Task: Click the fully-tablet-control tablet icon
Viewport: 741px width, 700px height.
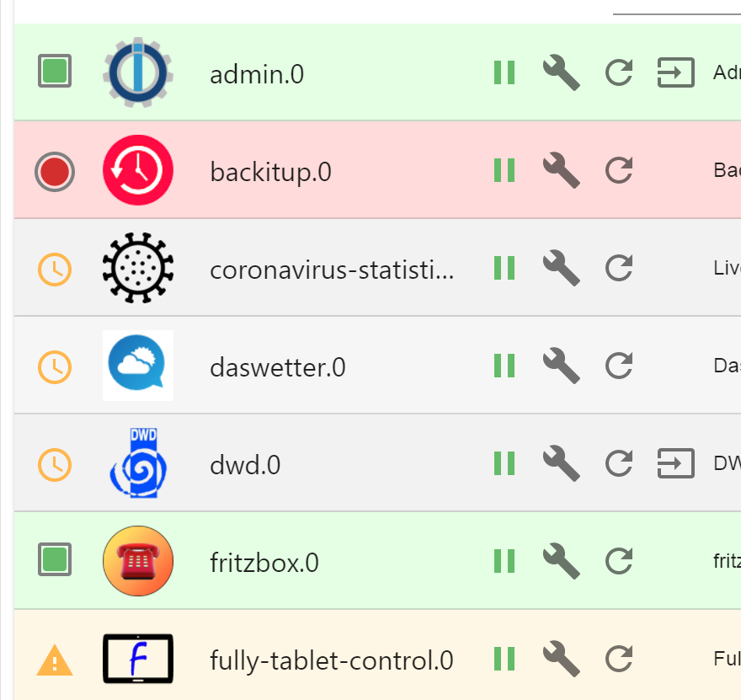Action: pos(137,659)
